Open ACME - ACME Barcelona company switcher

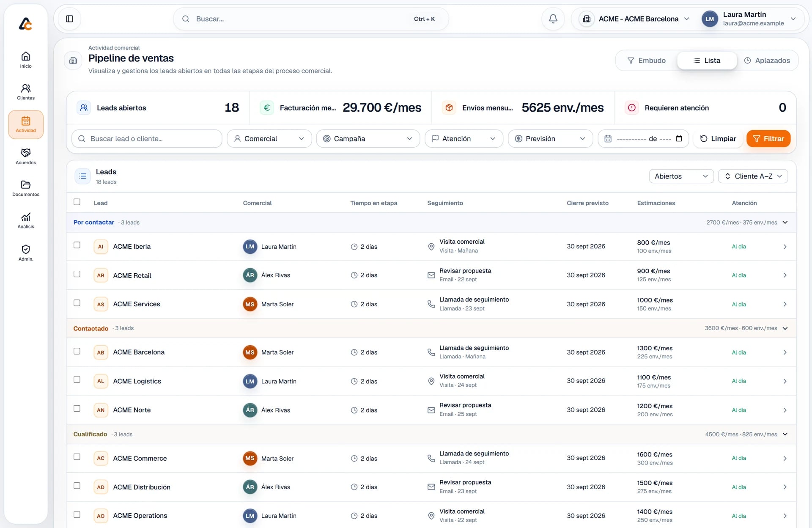tap(634, 19)
